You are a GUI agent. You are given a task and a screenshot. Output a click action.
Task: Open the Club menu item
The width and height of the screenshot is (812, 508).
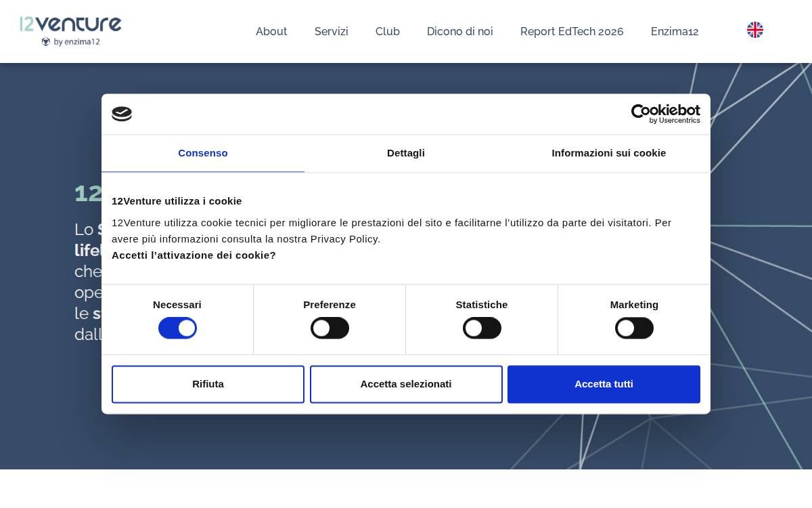click(388, 31)
